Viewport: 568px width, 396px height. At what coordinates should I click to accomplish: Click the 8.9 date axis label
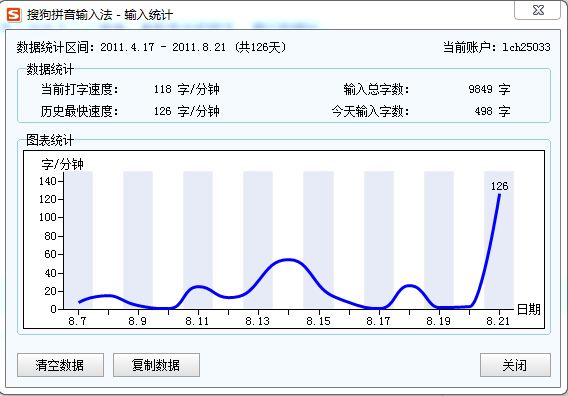click(x=138, y=321)
